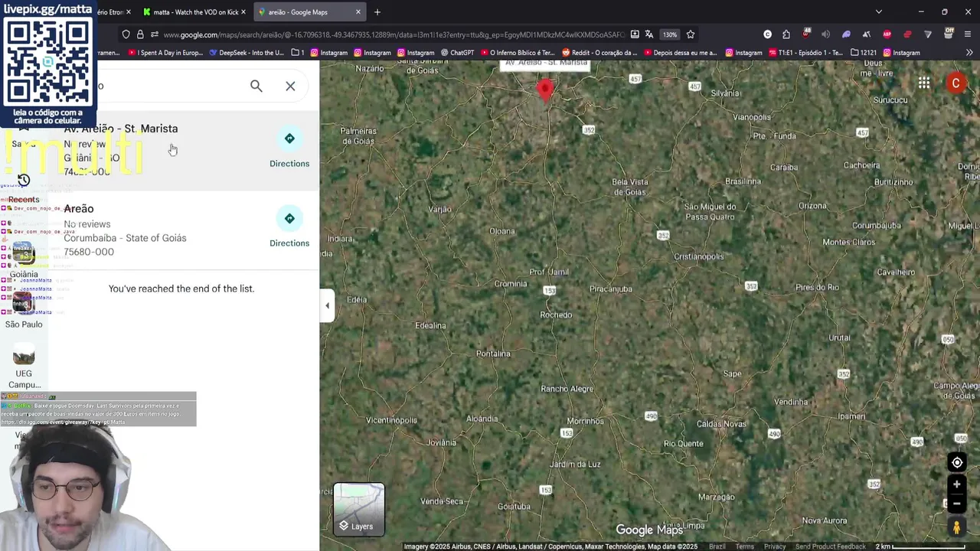
Task: Open the Layers map type thumbnail
Action: 359,509
